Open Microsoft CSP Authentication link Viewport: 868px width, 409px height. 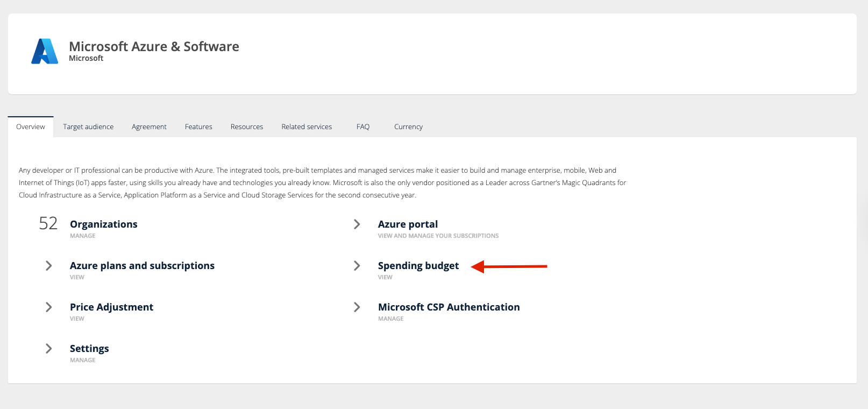(449, 307)
